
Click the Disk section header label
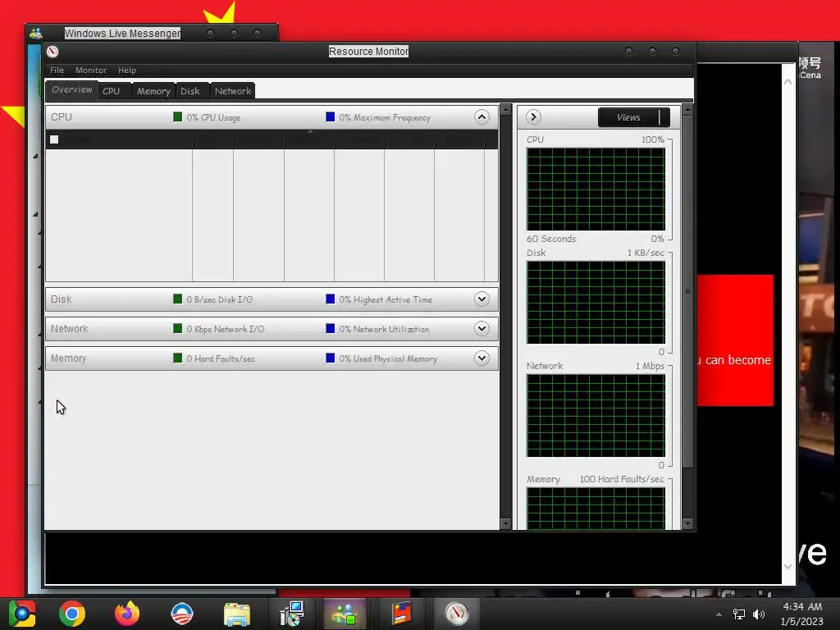[x=61, y=299]
